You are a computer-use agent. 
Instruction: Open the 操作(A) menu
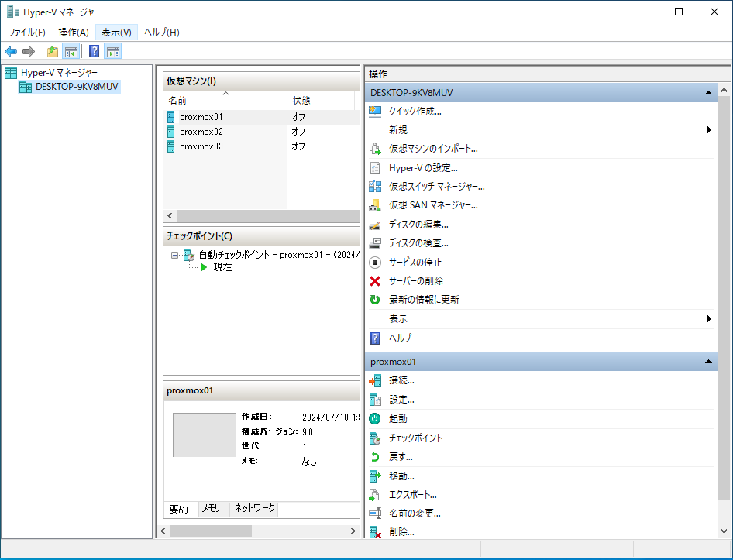click(74, 32)
